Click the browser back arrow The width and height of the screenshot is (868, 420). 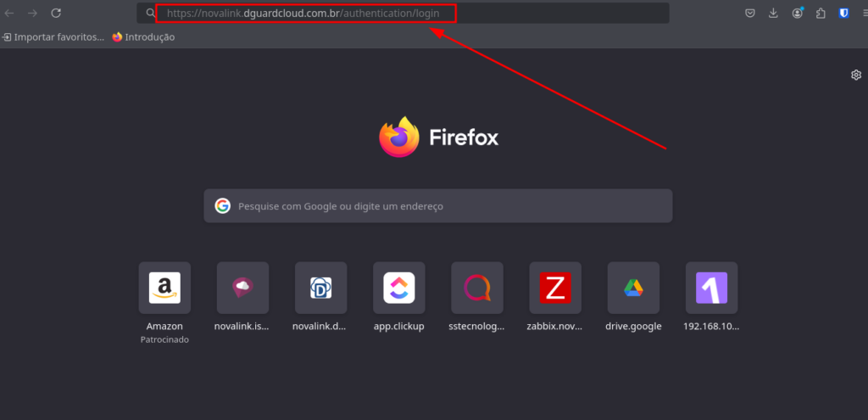click(x=9, y=13)
